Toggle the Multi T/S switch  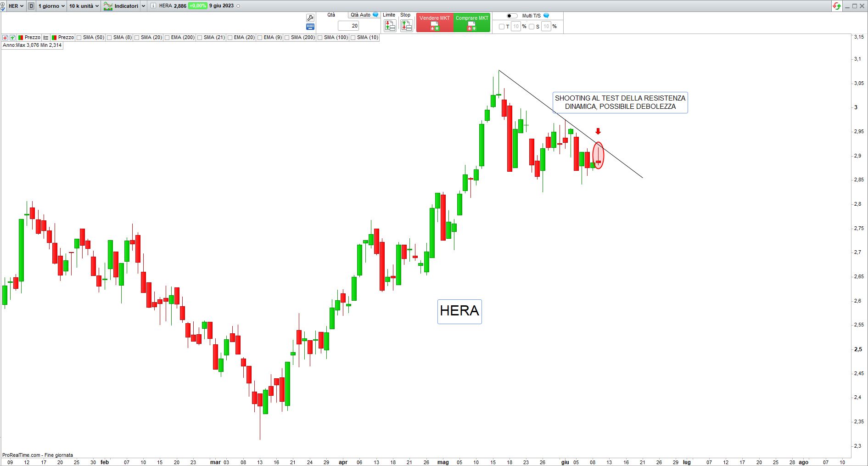tap(512, 16)
